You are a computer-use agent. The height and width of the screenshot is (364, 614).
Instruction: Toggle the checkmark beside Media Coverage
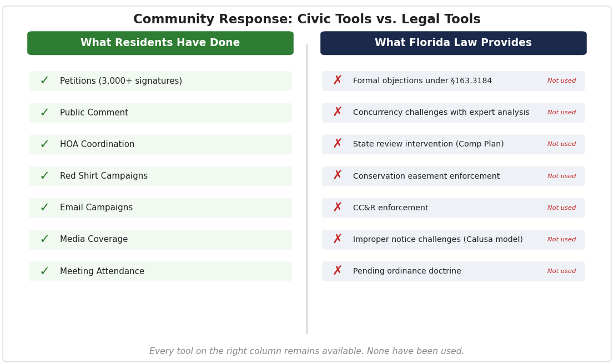point(44,239)
